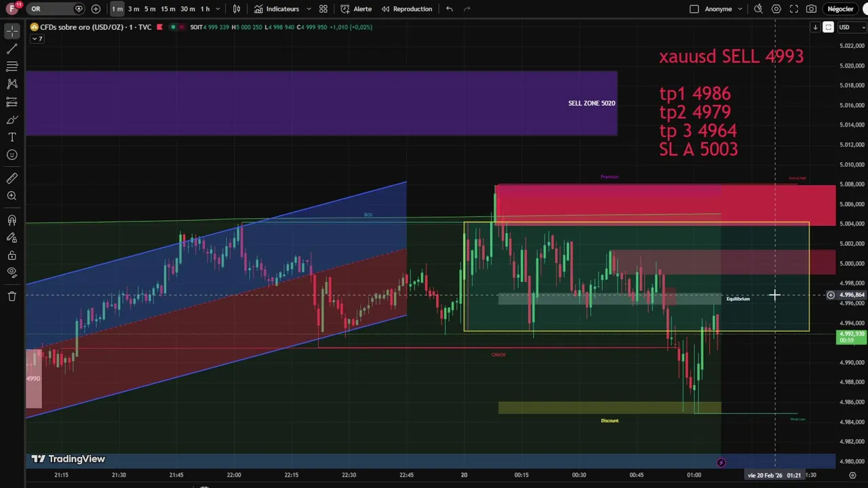Click the 5,020.000 price scale value
The width and height of the screenshot is (868, 488).
(x=852, y=66)
